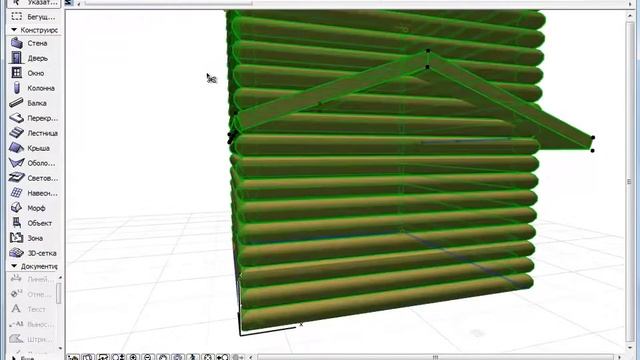Select the Светов... (Skylight) tool

click(34, 178)
